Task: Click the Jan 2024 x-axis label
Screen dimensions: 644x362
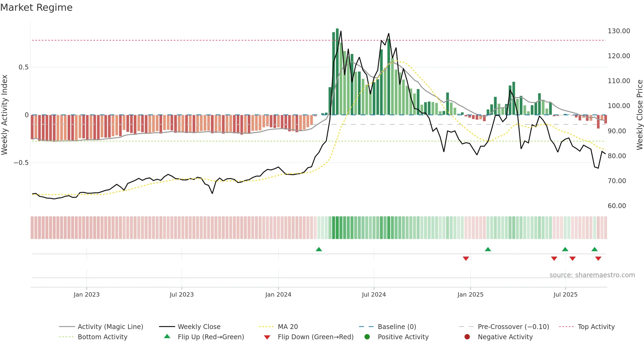Action: (278, 294)
